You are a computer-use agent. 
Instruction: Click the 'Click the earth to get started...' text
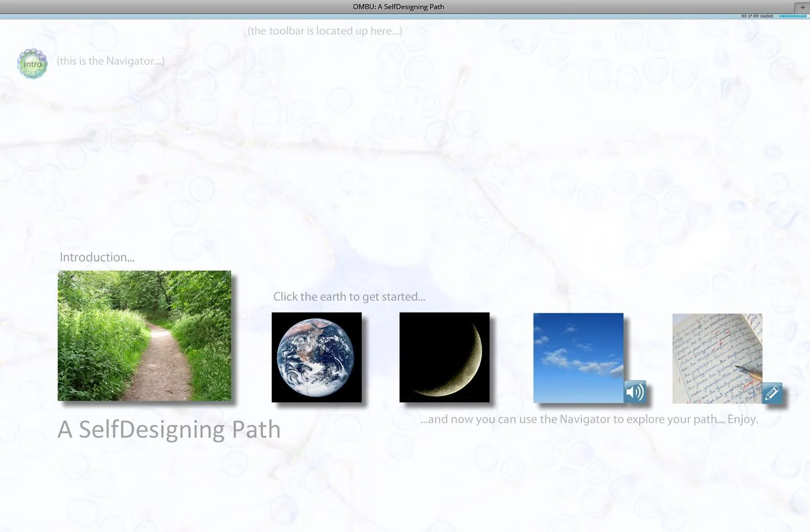349,297
